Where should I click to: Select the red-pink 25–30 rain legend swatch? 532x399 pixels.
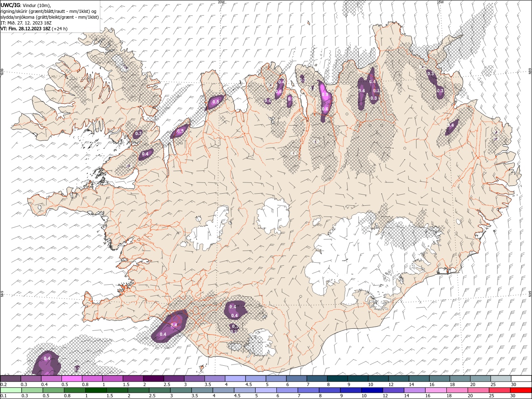499,390
